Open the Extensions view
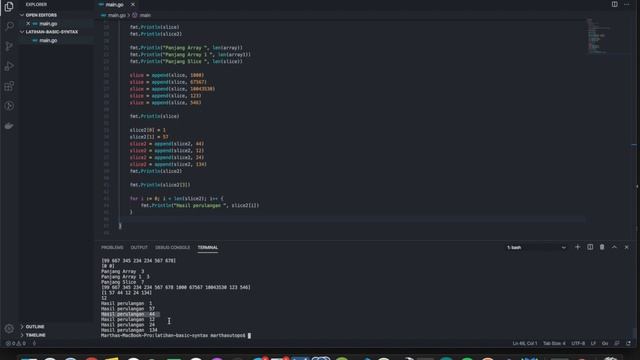The image size is (640, 360). click(9, 86)
